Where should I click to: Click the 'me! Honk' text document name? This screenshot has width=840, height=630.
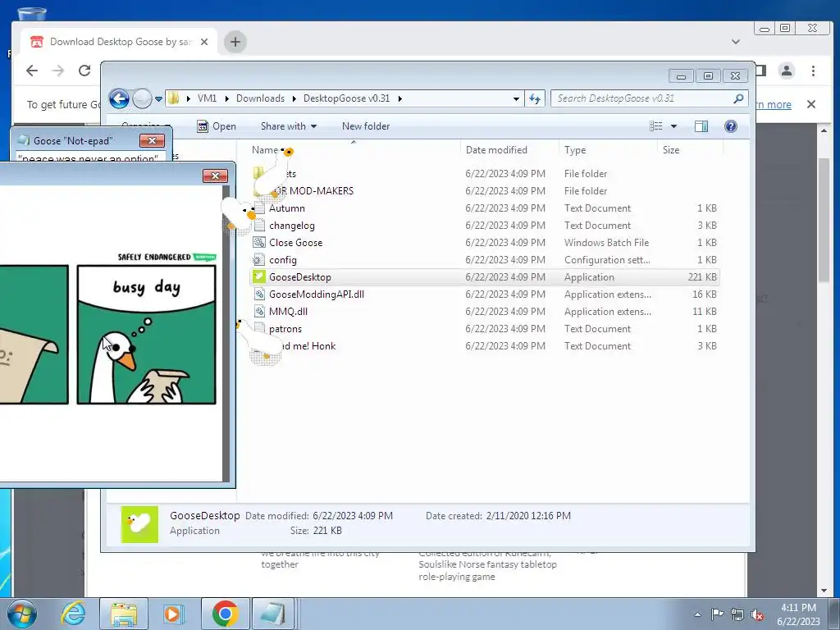coord(314,346)
